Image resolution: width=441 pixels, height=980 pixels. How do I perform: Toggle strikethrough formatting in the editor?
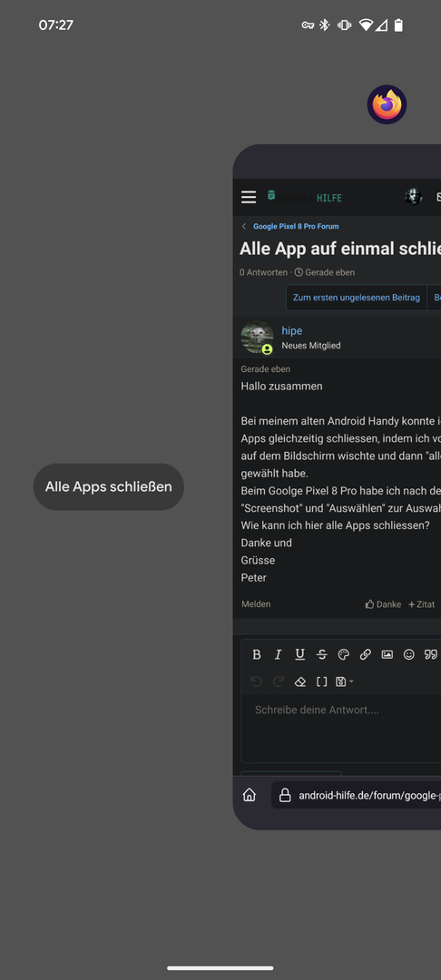point(322,654)
